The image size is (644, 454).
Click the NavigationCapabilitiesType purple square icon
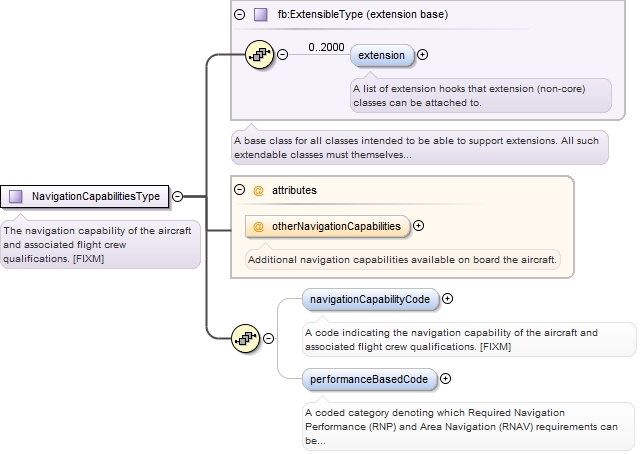pos(15,197)
